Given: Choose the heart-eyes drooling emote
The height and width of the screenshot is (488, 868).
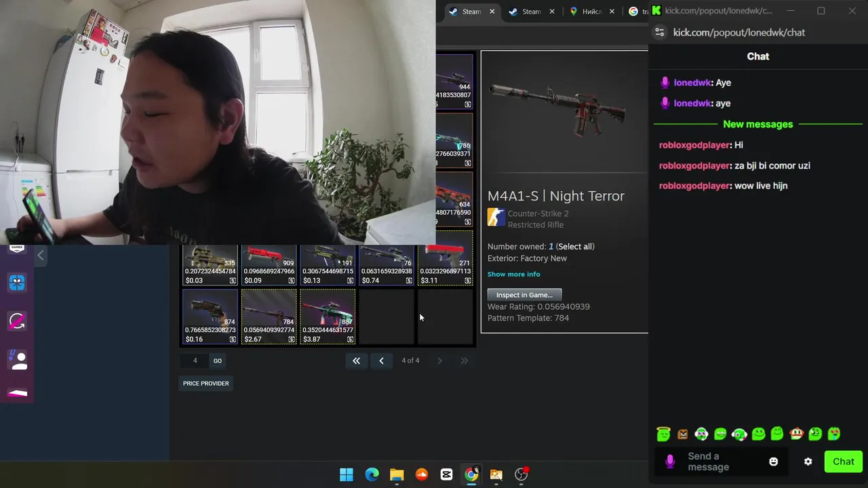Looking at the screenshot, I should coord(834,434).
